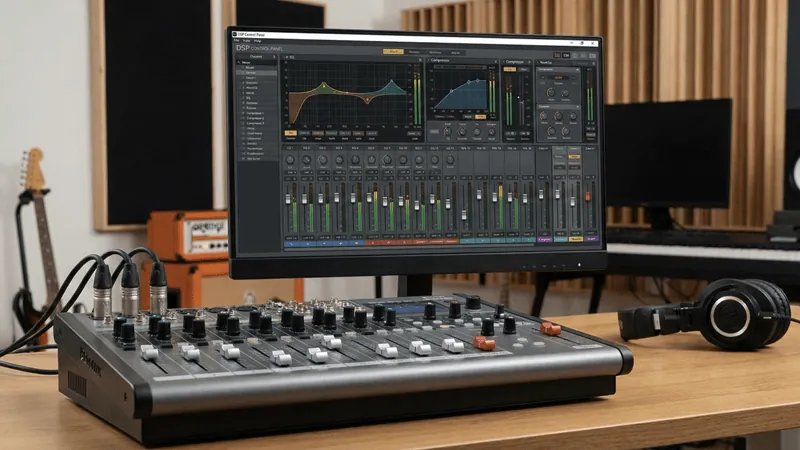800x450 pixels.
Task: Click the gain knob on channel 1 strip
Action: pyautogui.click(x=290, y=160)
